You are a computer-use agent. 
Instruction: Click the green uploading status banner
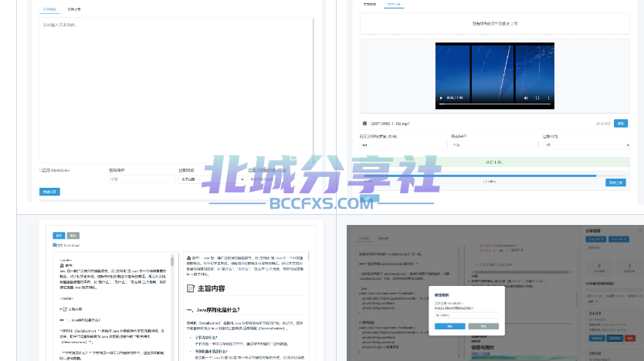[x=494, y=162]
